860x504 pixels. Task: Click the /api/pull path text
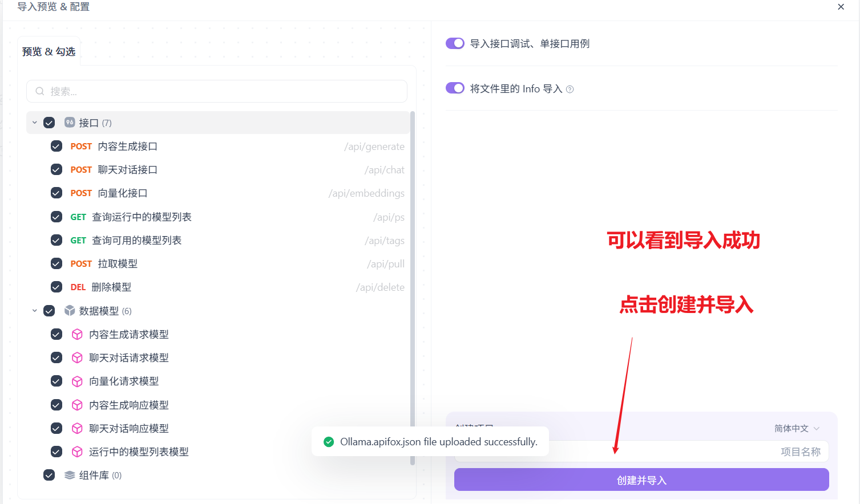coord(386,264)
